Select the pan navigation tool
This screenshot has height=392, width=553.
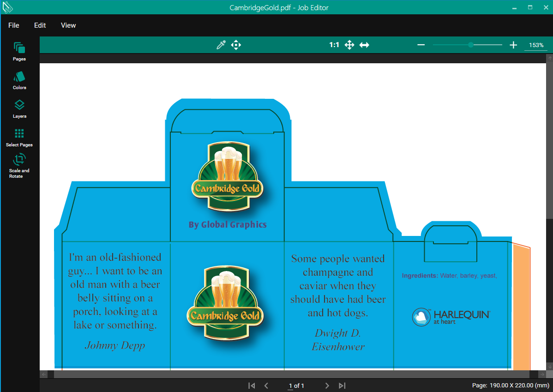236,45
